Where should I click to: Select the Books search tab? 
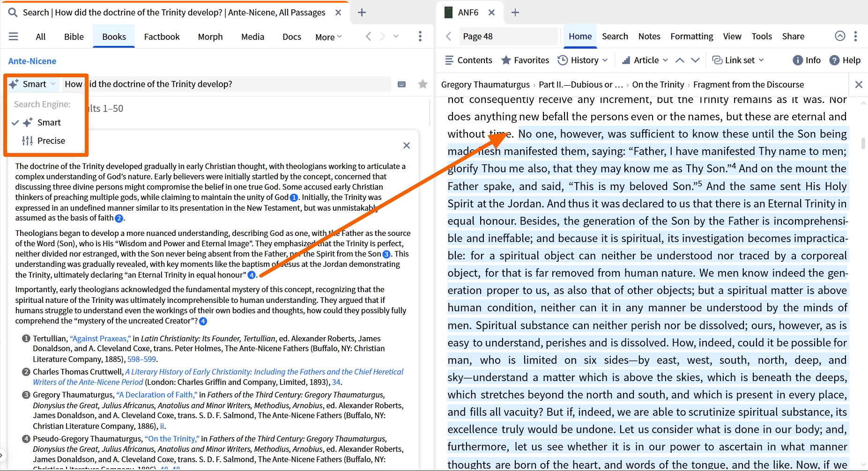pos(114,37)
